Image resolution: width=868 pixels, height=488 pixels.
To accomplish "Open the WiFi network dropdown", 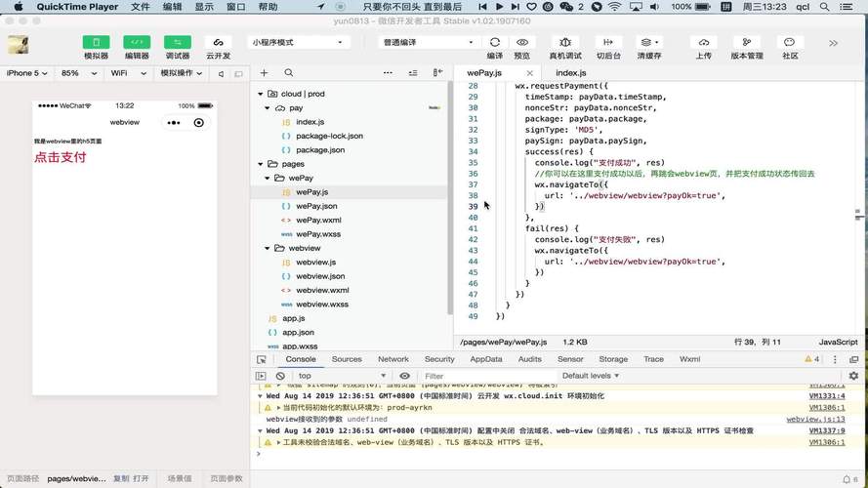I will click(x=128, y=73).
